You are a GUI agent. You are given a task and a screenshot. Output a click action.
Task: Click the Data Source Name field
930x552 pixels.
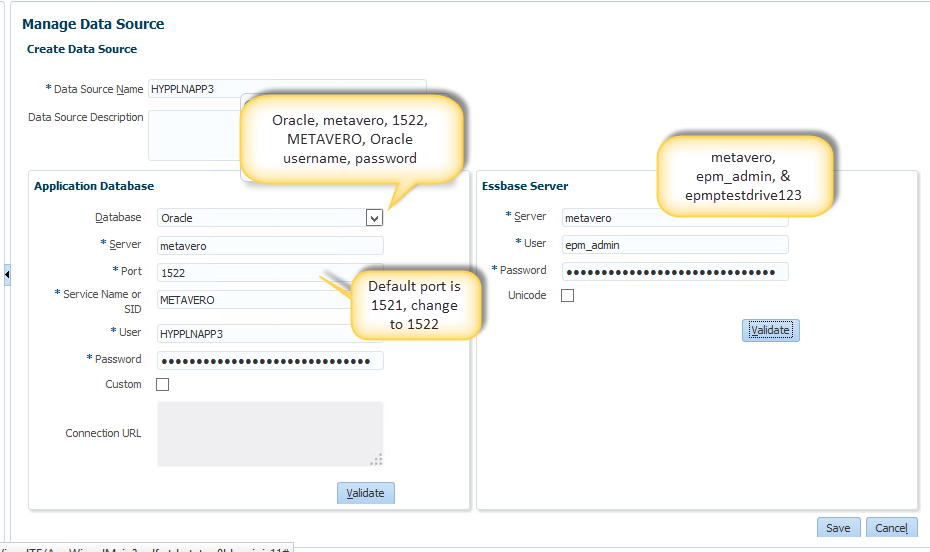coord(287,88)
